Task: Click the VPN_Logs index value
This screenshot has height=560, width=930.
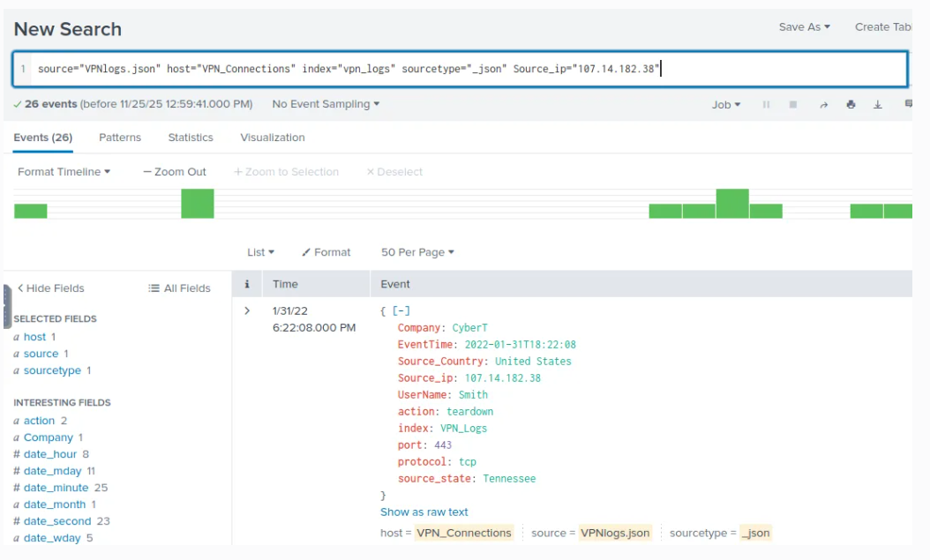Action: (x=463, y=429)
